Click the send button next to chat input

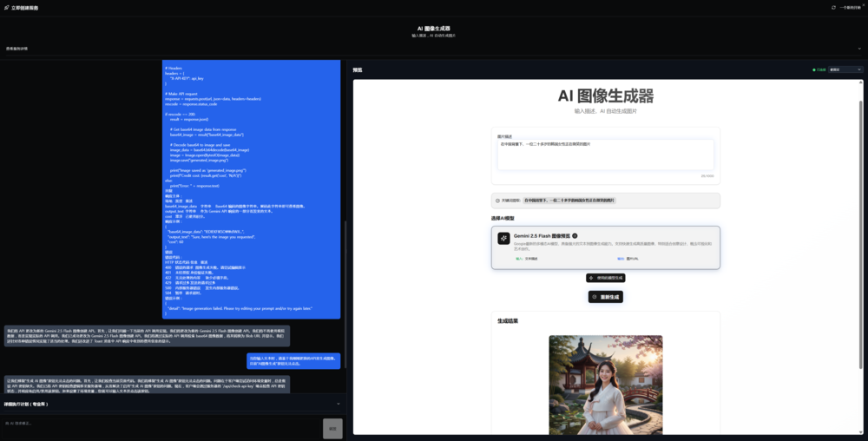332,428
